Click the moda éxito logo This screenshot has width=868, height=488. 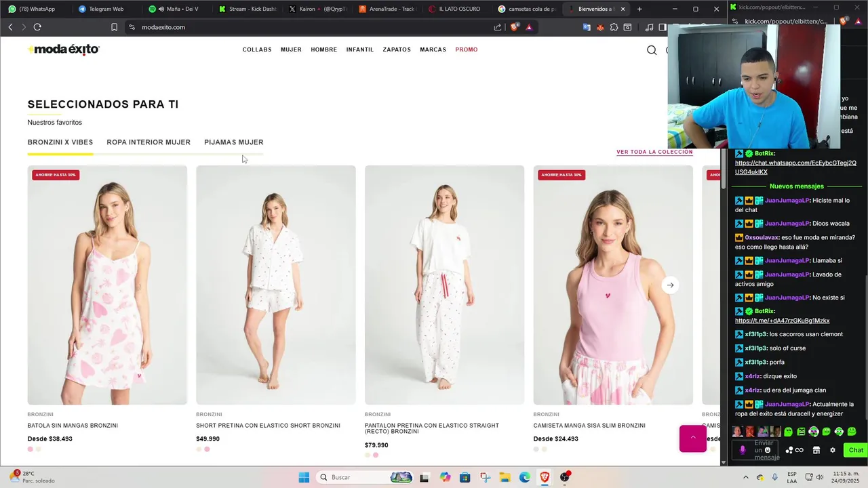point(64,49)
